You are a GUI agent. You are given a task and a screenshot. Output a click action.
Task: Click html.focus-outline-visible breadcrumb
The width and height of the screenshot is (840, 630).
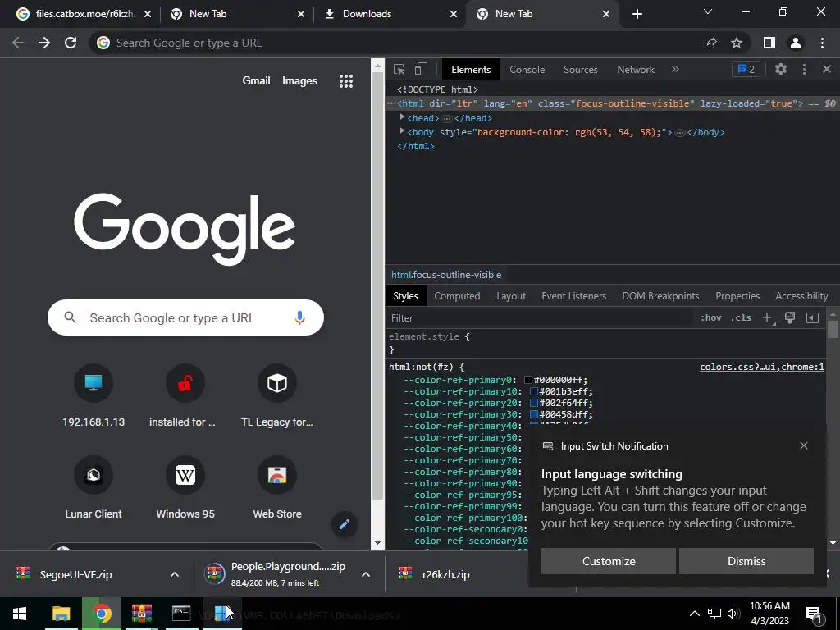click(446, 274)
